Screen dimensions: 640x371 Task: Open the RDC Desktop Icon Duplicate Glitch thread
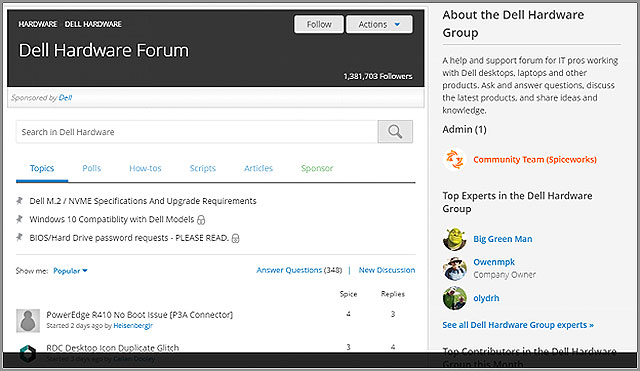113,348
